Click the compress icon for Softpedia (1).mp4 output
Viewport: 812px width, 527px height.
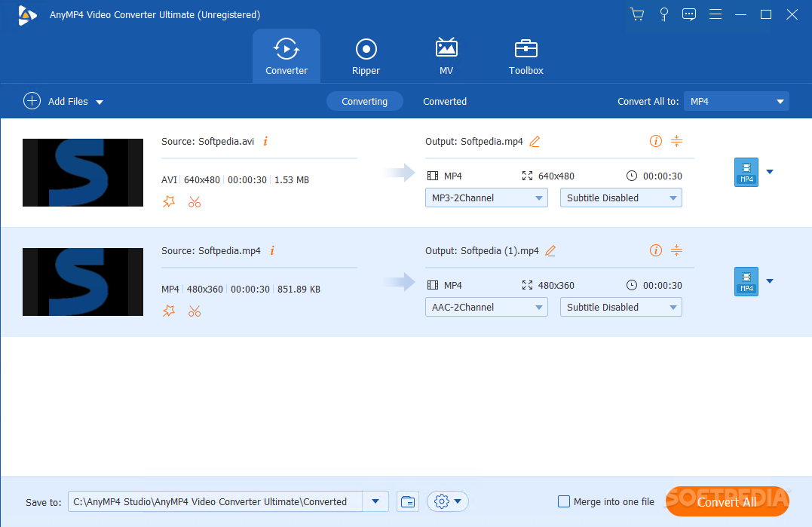click(676, 250)
